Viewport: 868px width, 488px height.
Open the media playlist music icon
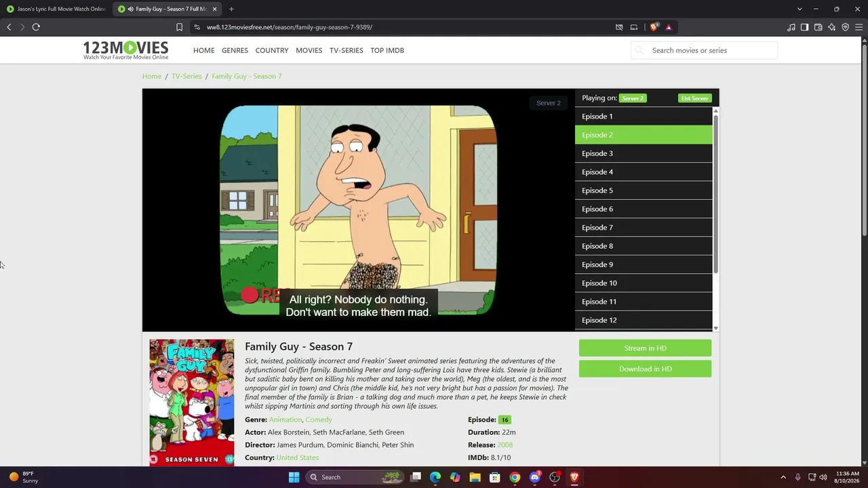pyautogui.click(x=791, y=27)
